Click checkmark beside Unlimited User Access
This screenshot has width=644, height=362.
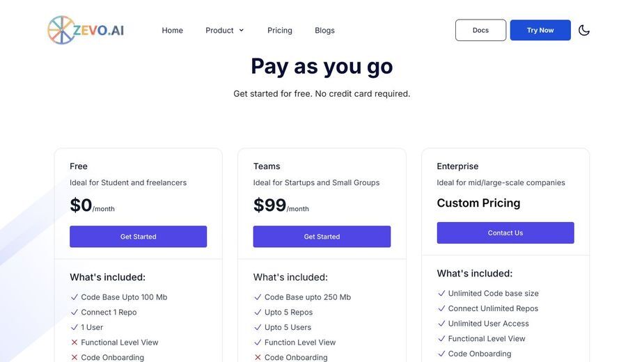[441, 324]
